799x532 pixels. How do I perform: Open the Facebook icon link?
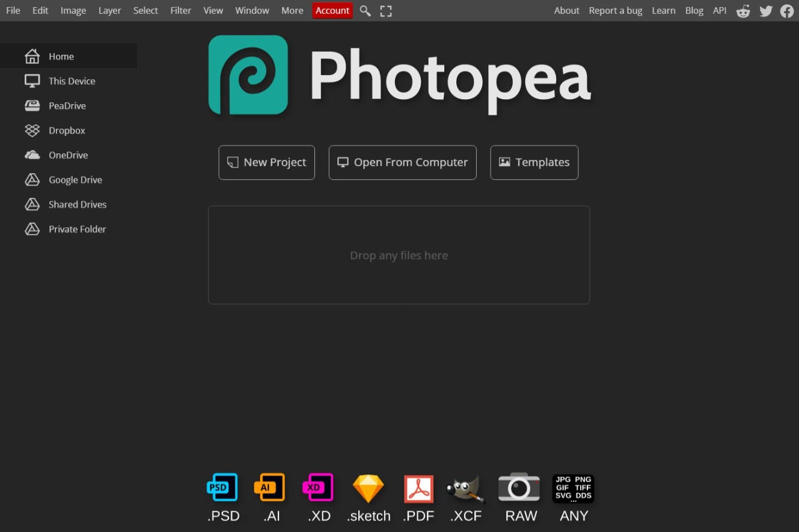pyautogui.click(x=787, y=11)
